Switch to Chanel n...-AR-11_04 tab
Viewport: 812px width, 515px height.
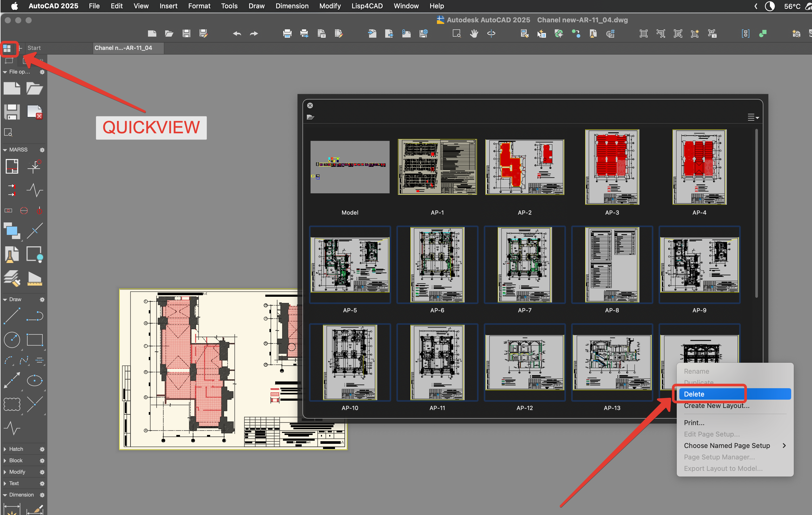click(128, 48)
